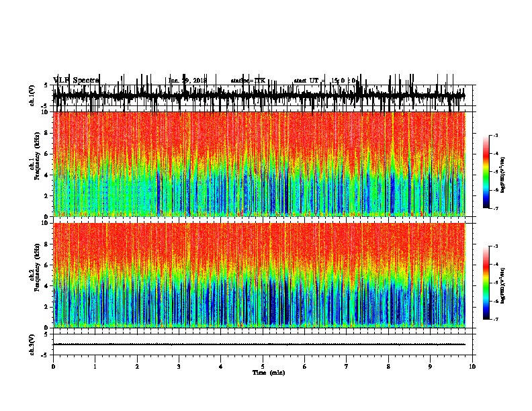Click time axis tick label "9" at bottom

(x=430, y=366)
